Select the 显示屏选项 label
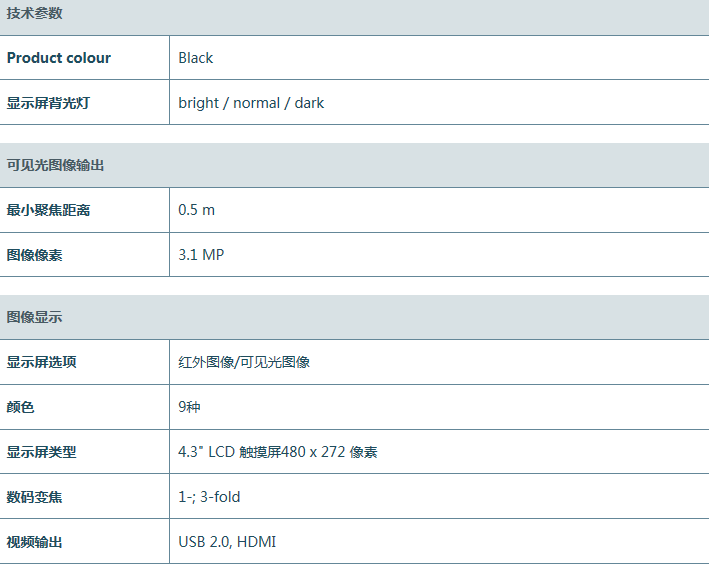This screenshot has height=574, width=709. (x=41, y=362)
